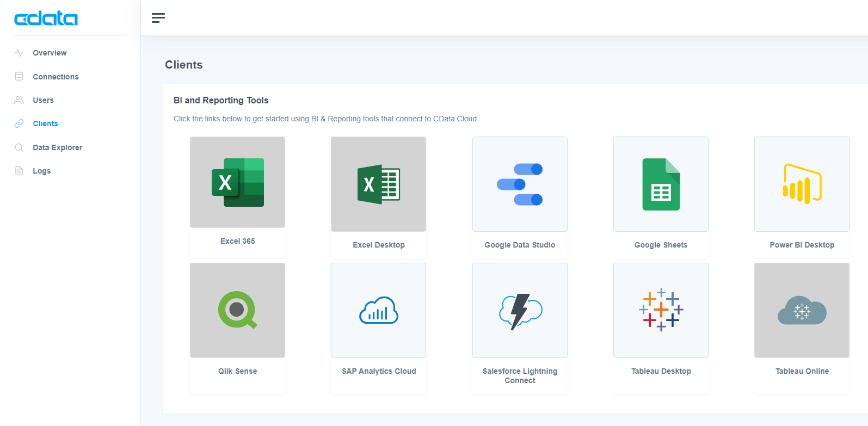The image size is (868, 426).
Task: Open the Power BI Desktop icon
Action: [x=802, y=184]
